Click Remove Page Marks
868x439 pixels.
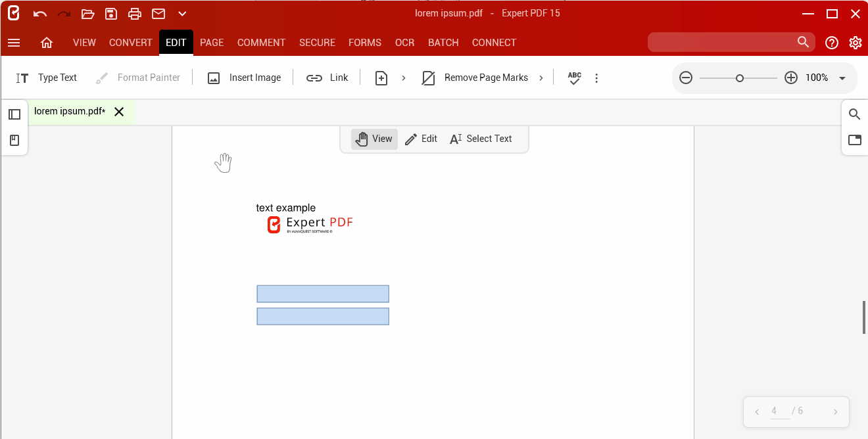pos(475,78)
